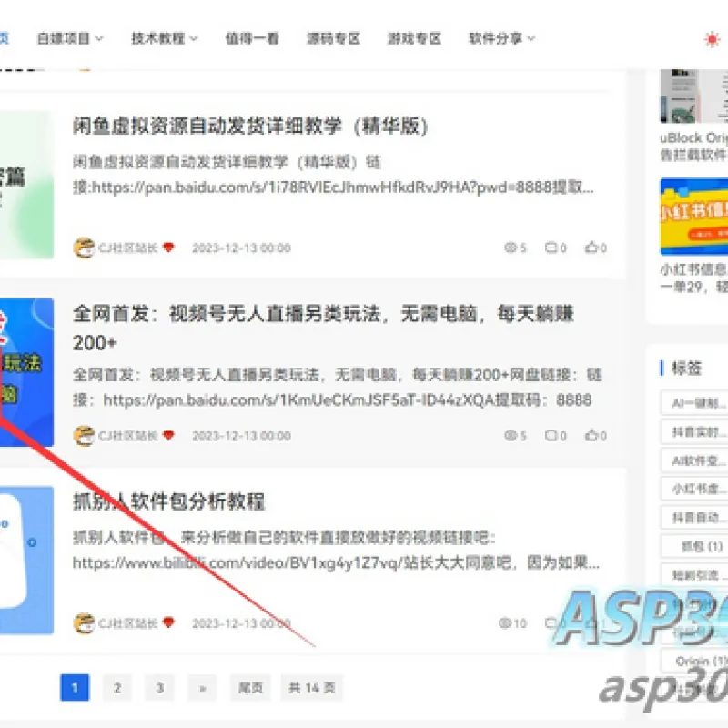
Task: Open uBlock Origin sidebar thumbnail
Action: point(694,96)
